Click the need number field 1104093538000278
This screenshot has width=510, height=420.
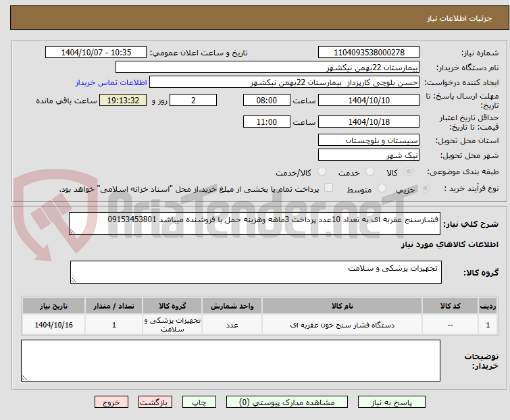(x=369, y=53)
